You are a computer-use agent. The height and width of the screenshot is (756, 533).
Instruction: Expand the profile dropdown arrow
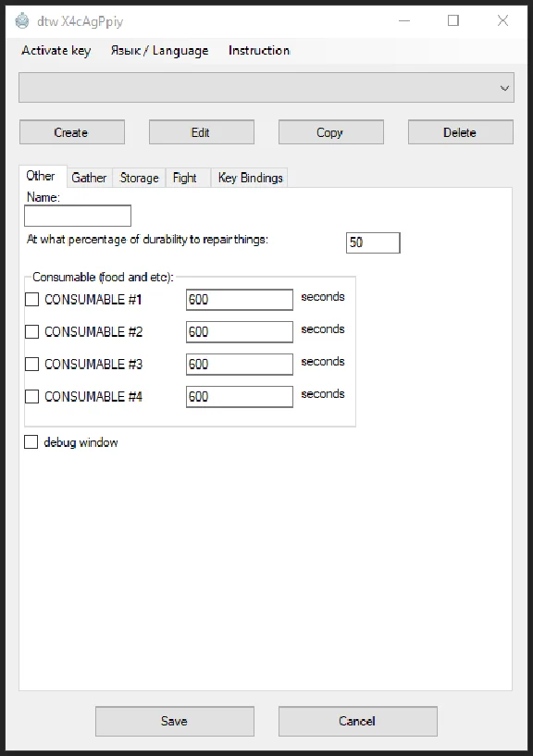coord(504,88)
